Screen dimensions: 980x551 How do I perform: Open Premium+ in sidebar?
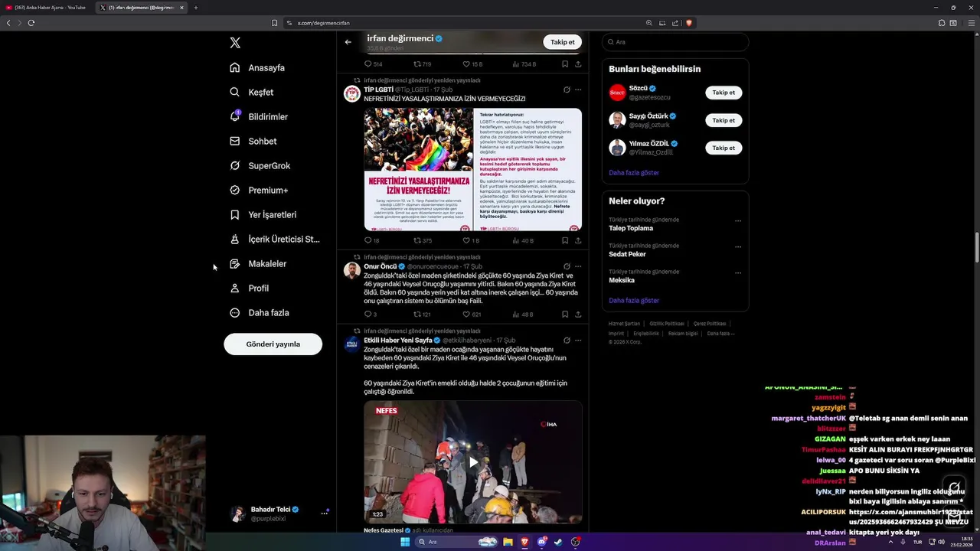[259, 190]
